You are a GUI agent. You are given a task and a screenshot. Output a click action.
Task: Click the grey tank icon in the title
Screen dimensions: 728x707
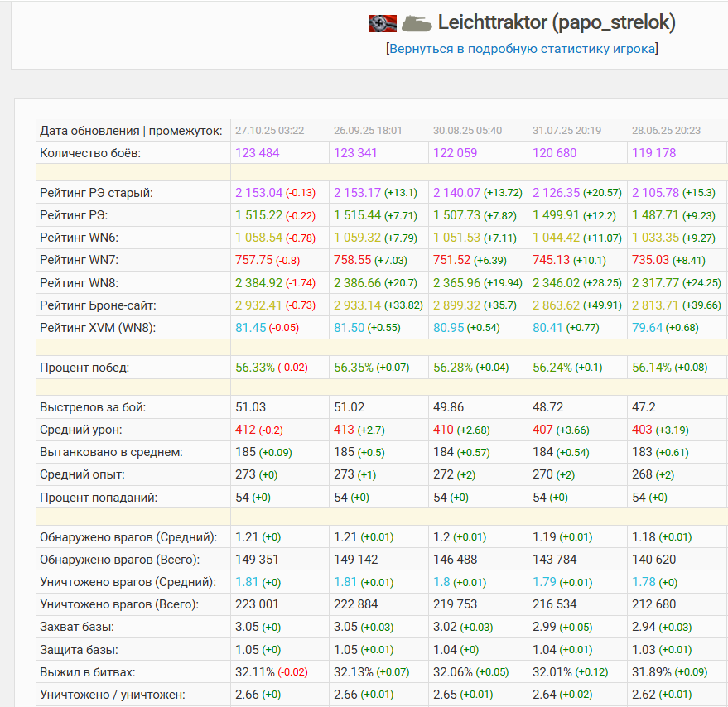[417, 23]
